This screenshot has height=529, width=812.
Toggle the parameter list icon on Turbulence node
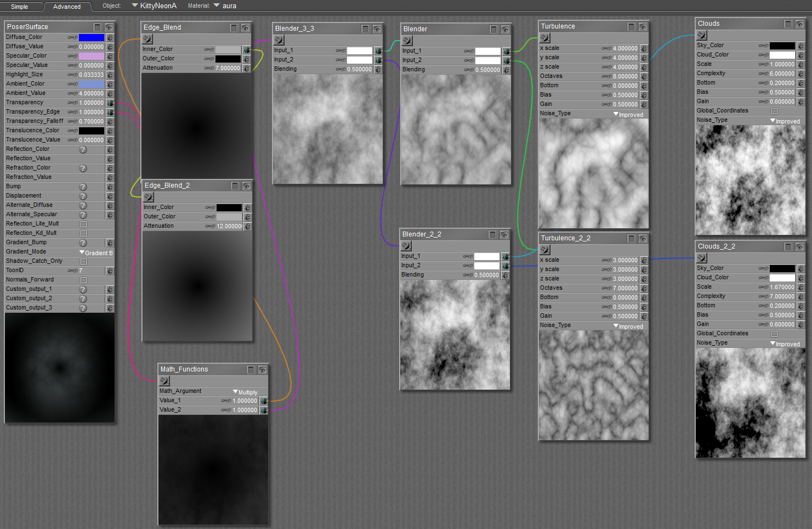[x=631, y=26]
